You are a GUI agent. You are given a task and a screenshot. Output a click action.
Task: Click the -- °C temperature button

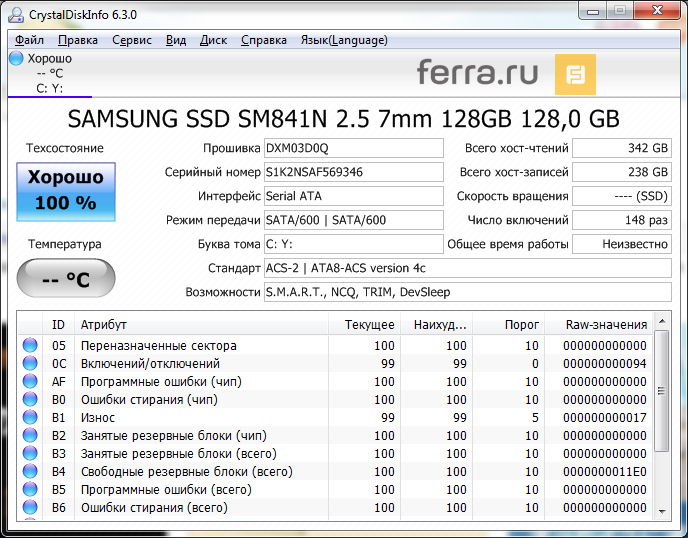click(66, 279)
